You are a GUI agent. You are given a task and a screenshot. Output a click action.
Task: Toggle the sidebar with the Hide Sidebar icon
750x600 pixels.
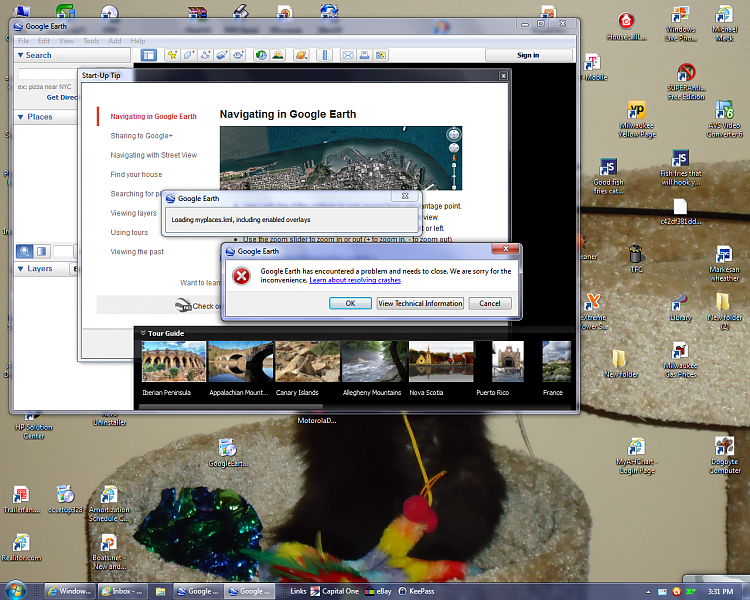[x=149, y=55]
